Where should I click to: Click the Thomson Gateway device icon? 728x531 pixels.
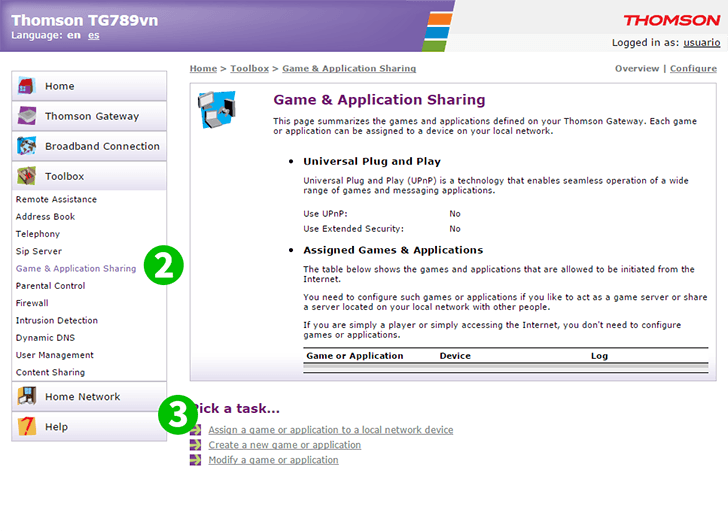point(26,116)
